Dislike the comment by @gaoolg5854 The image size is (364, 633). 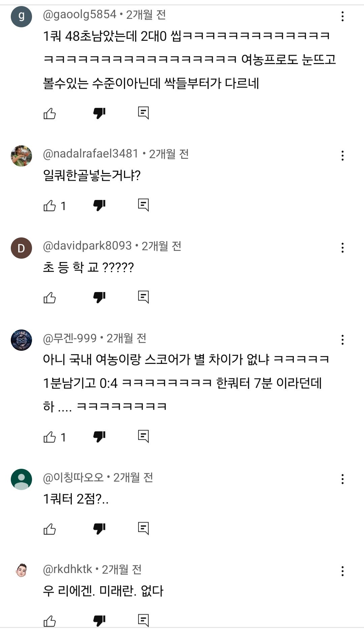(99, 114)
